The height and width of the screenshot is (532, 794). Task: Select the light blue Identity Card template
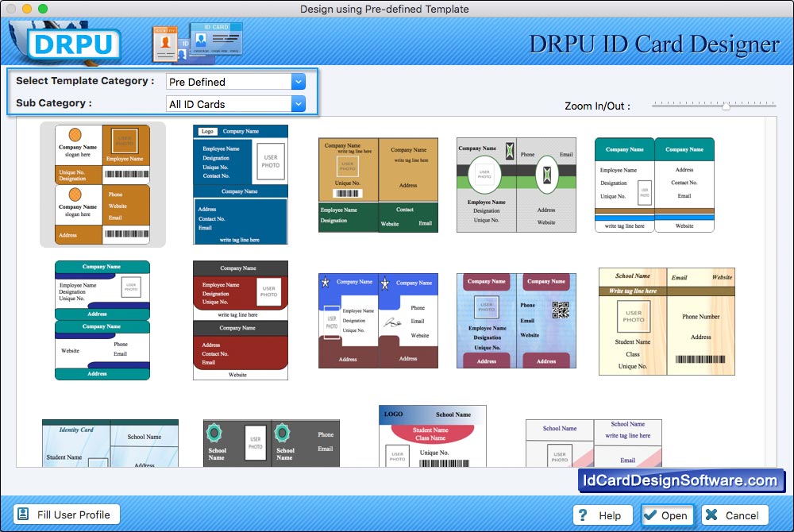point(110,443)
